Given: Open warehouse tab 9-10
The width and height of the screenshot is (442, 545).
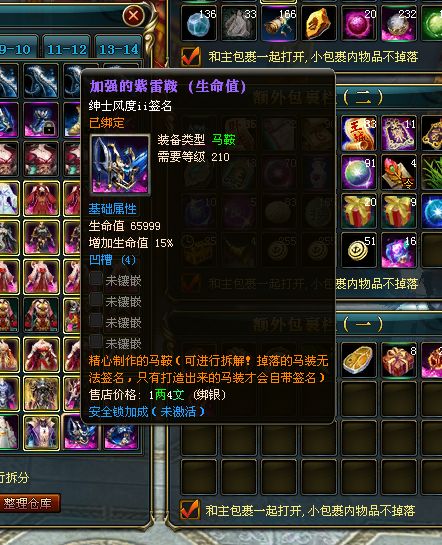Looking at the screenshot, I should 17,49.
